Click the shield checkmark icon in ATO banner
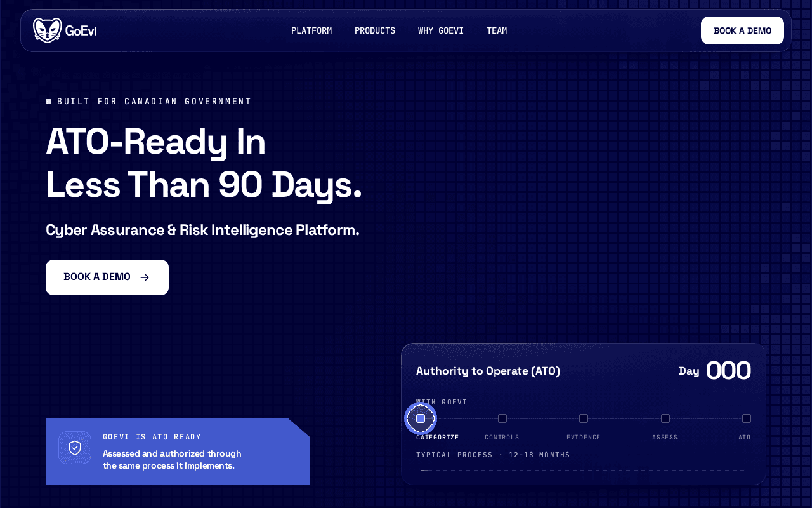 click(75, 448)
